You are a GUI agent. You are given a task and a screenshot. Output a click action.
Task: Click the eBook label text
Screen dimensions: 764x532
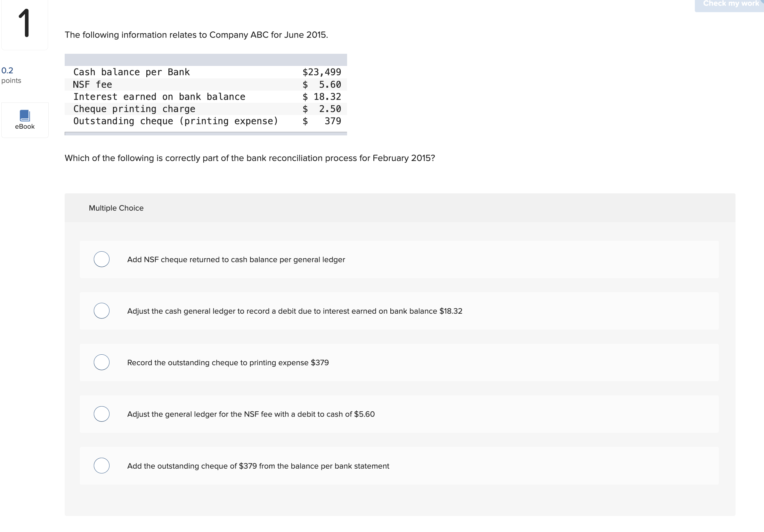(25, 126)
